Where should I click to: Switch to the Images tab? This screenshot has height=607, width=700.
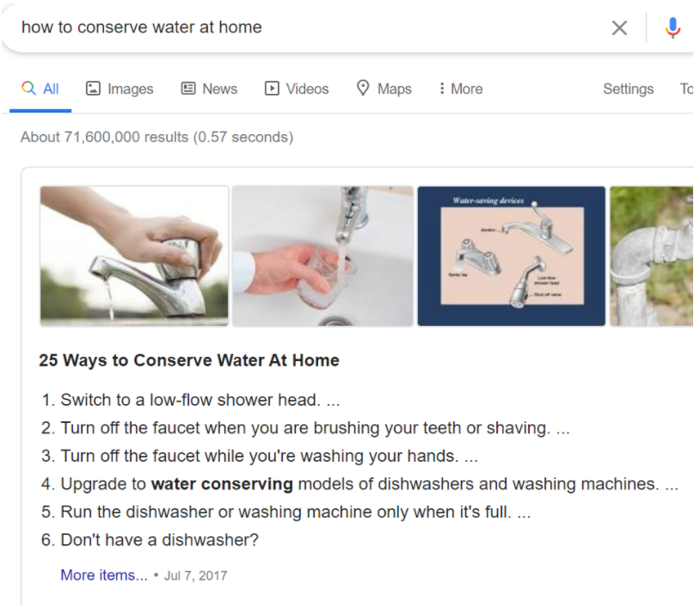pos(120,89)
